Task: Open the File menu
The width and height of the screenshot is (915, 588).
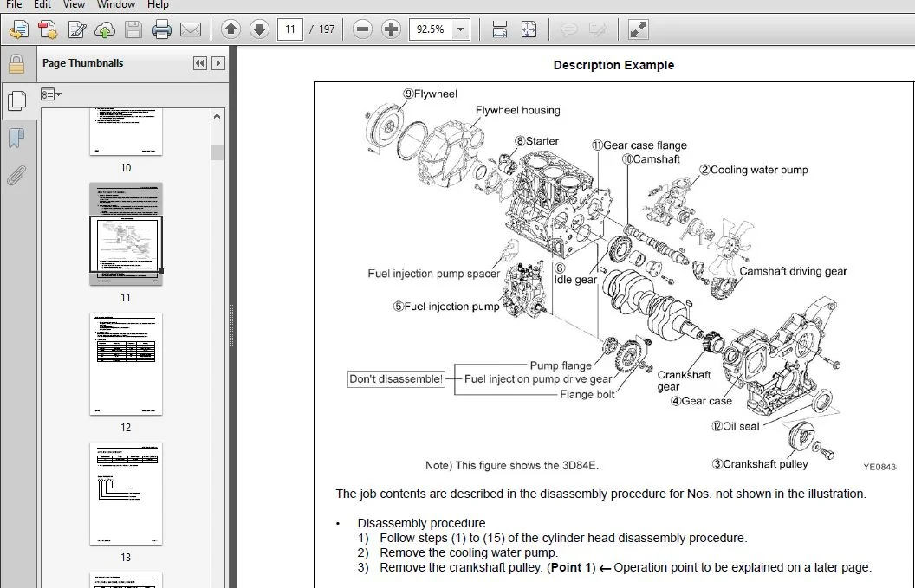Action: coord(14,4)
